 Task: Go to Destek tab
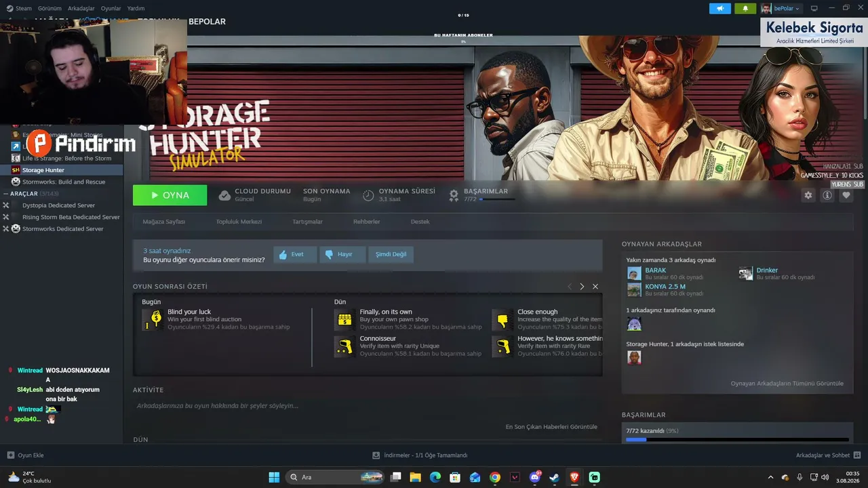point(420,222)
